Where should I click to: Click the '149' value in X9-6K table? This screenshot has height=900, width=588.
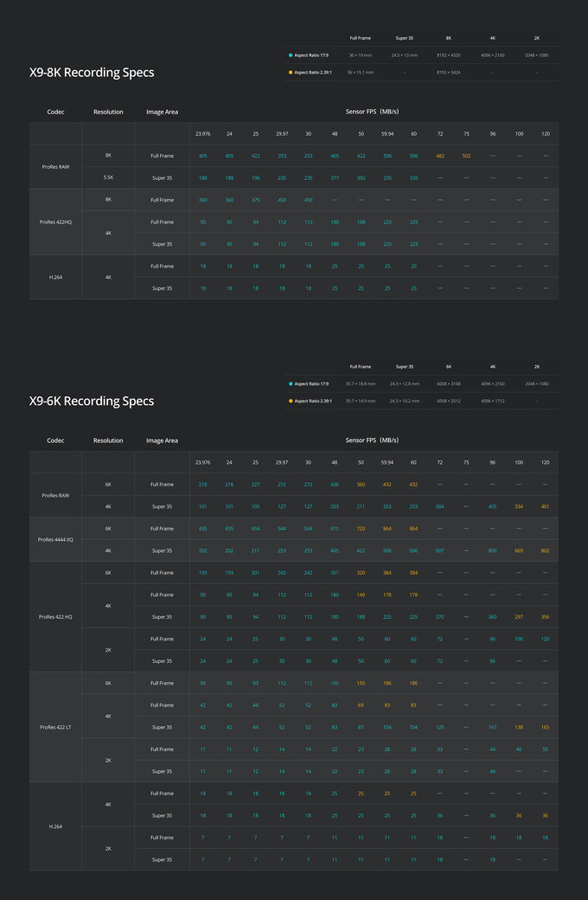point(361,595)
